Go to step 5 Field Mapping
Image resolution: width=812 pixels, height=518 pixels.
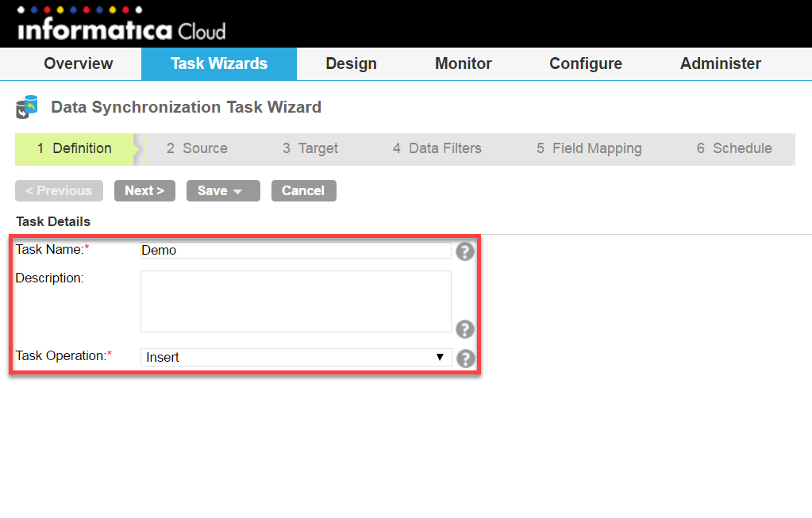point(589,148)
